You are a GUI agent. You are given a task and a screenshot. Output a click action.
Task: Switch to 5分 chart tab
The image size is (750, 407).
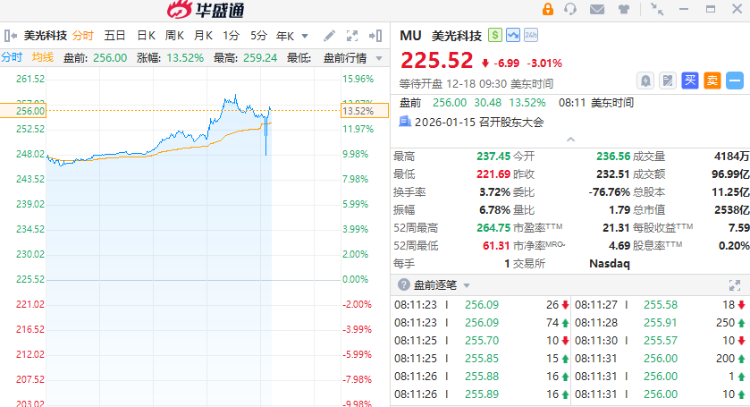click(259, 36)
